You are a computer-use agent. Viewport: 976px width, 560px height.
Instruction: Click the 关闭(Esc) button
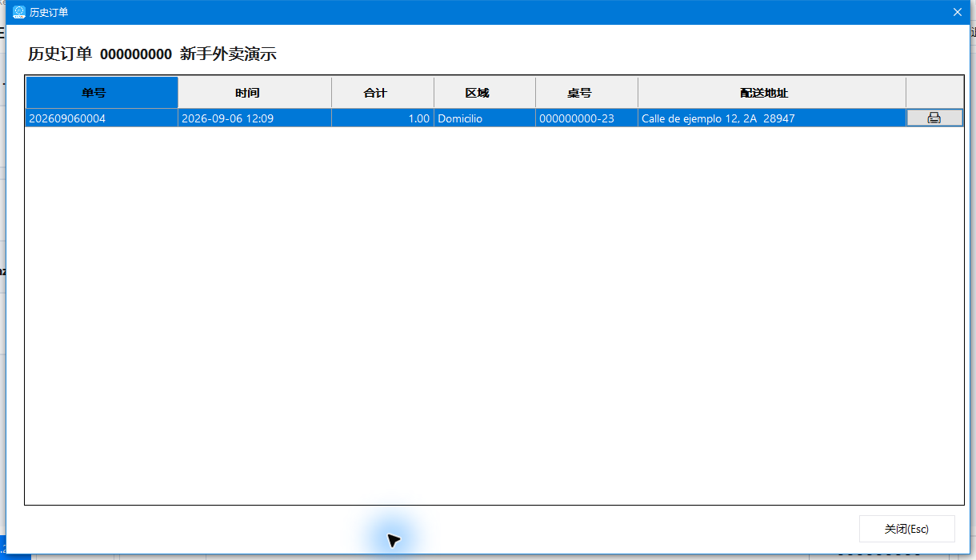(906, 529)
